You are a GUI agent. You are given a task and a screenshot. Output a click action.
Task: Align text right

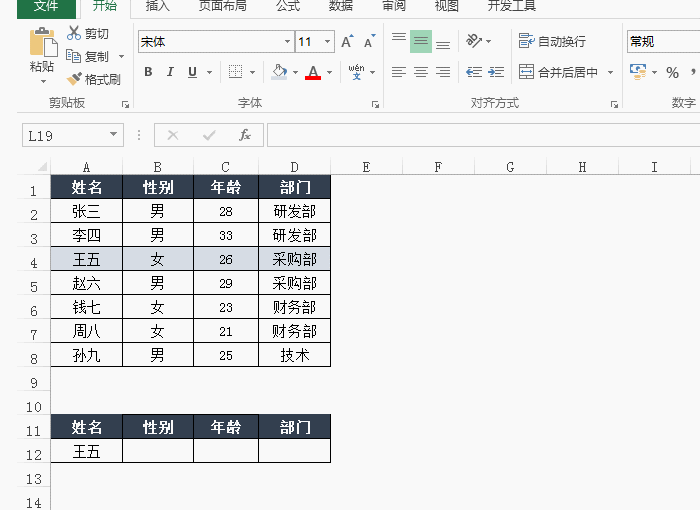[443, 72]
